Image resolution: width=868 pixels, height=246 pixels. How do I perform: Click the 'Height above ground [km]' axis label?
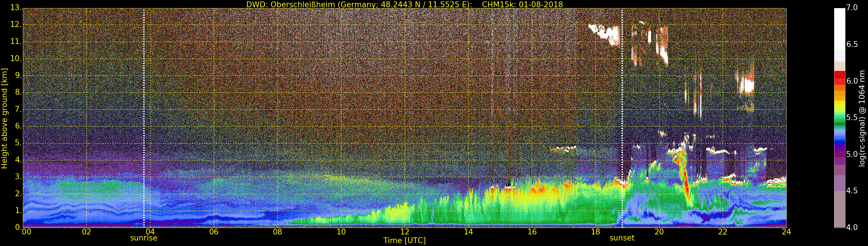click(x=4, y=118)
